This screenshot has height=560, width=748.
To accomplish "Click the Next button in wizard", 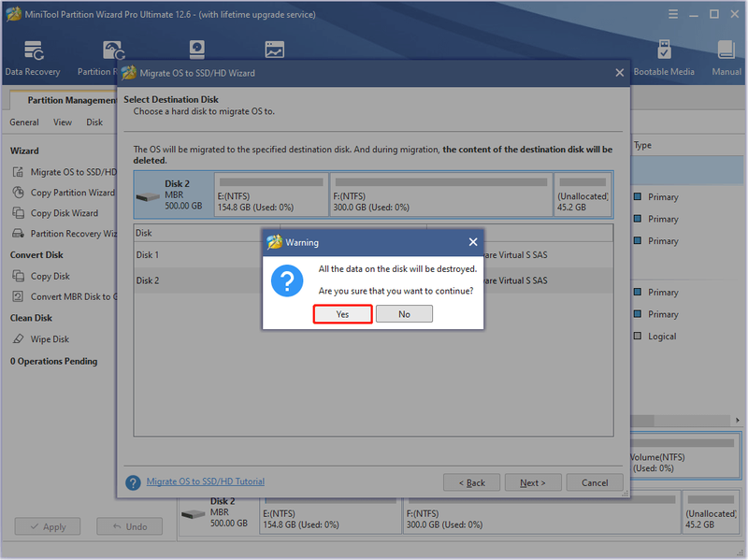I will coord(533,482).
